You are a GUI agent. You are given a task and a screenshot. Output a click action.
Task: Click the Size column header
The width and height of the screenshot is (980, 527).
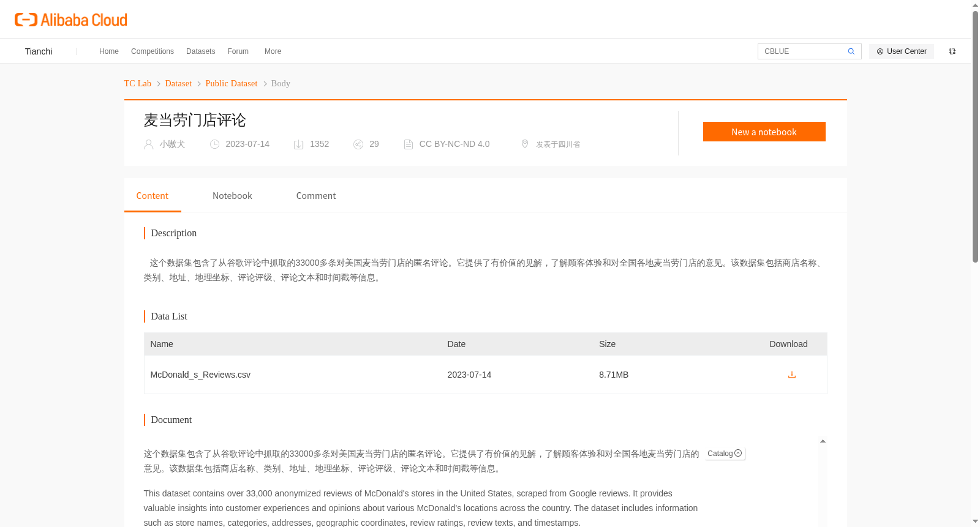pyautogui.click(x=608, y=344)
